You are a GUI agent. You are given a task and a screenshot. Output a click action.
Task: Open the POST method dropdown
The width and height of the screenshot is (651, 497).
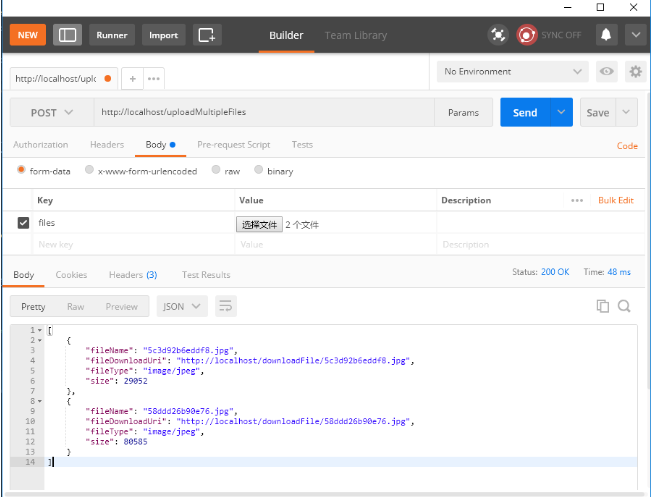[52, 113]
